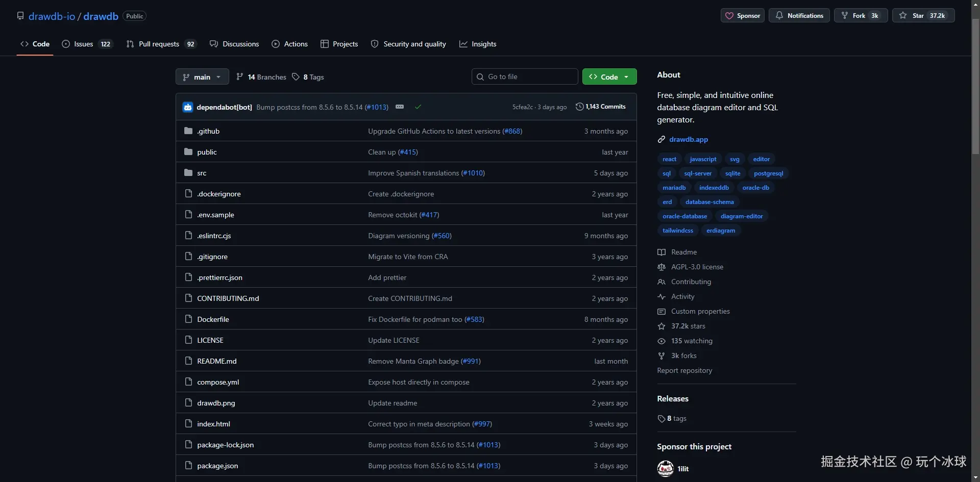This screenshot has height=482, width=980.
Task: Select the diagram-editor topic tag
Action: [742, 216]
